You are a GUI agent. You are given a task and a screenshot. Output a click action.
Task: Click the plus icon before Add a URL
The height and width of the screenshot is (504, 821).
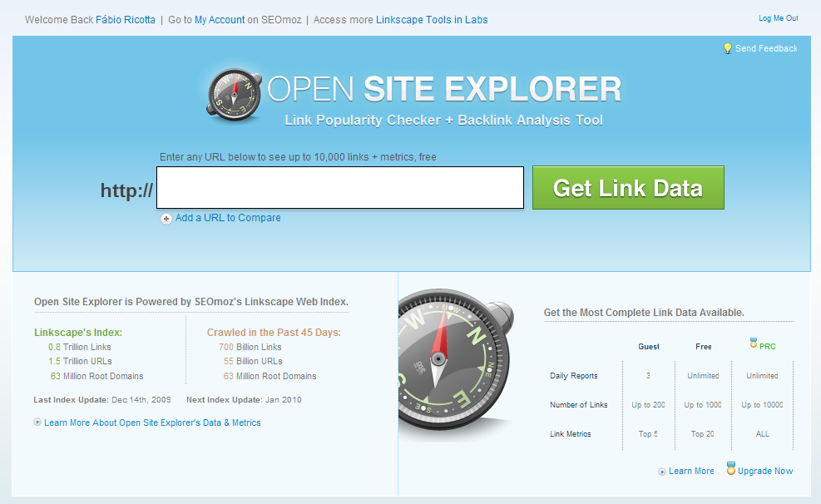(166, 219)
